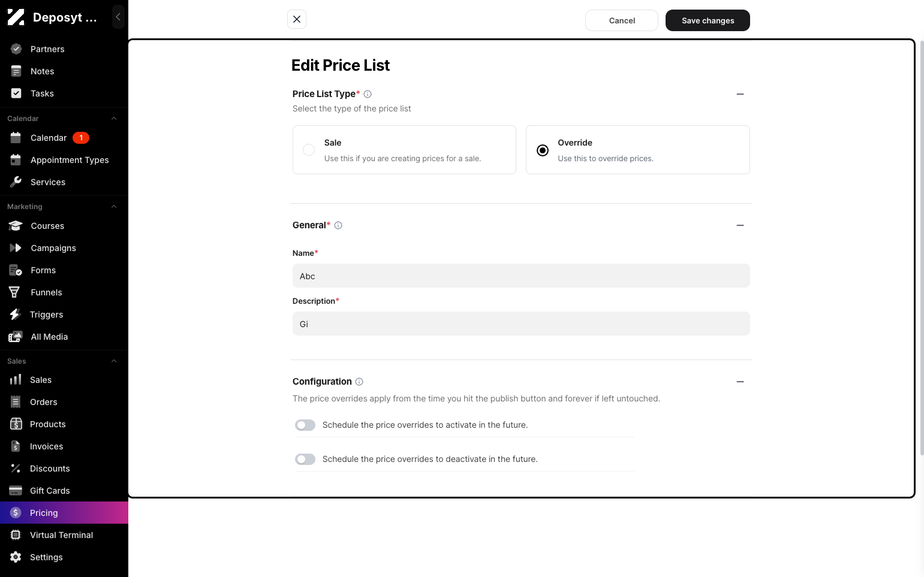Click the Cancel button
924x577 pixels.
pyautogui.click(x=622, y=20)
